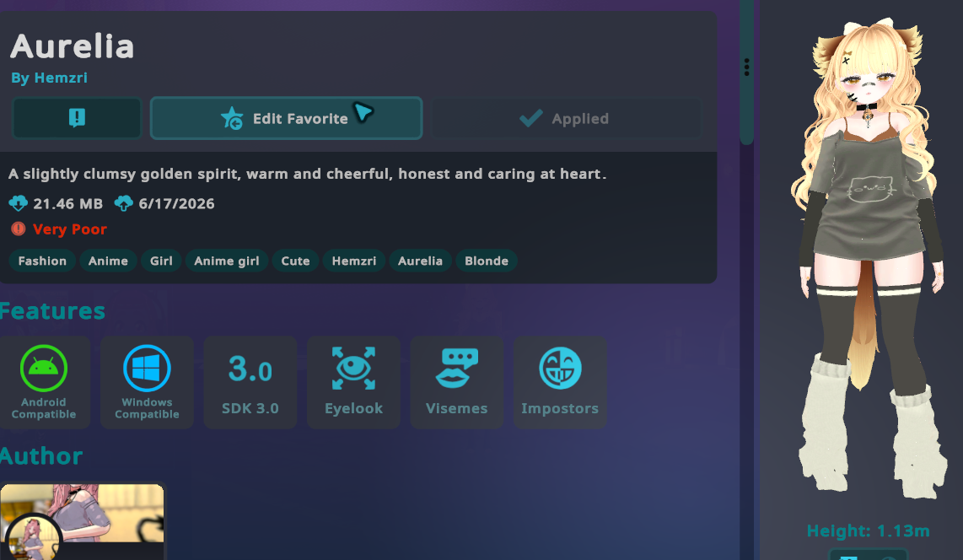963x560 pixels.
Task: Click the avatar description text
Action: [x=308, y=175]
